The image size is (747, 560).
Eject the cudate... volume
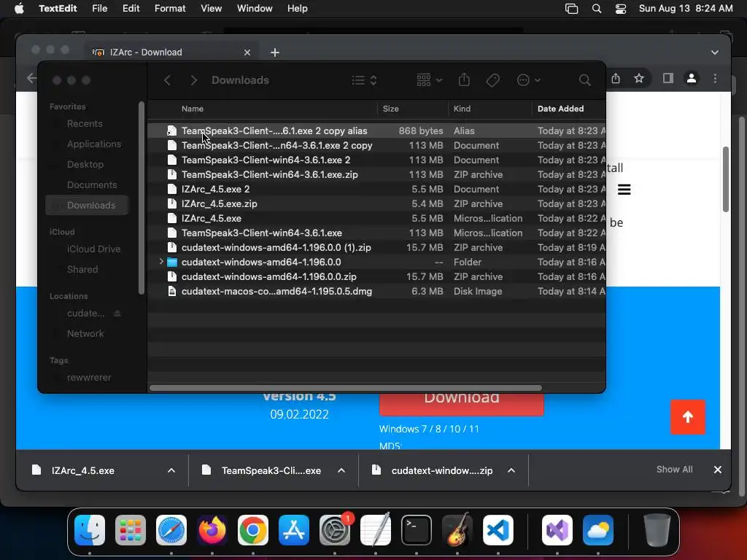click(117, 314)
